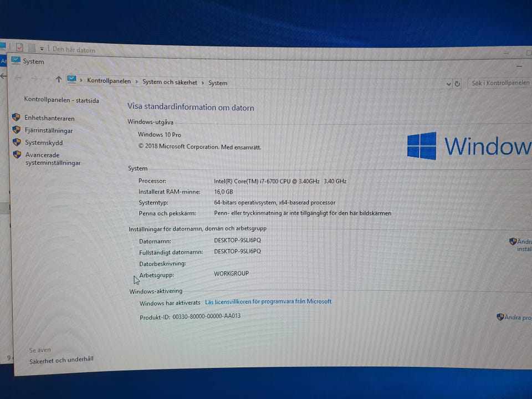Click the computer icon in address bar
This screenshot has height=399, width=532.
71,79
